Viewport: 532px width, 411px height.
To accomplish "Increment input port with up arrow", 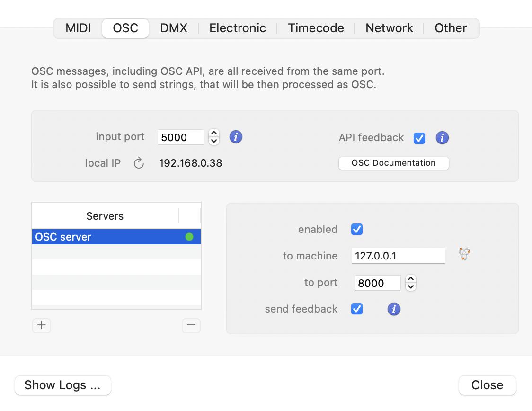I will point(214,134).
